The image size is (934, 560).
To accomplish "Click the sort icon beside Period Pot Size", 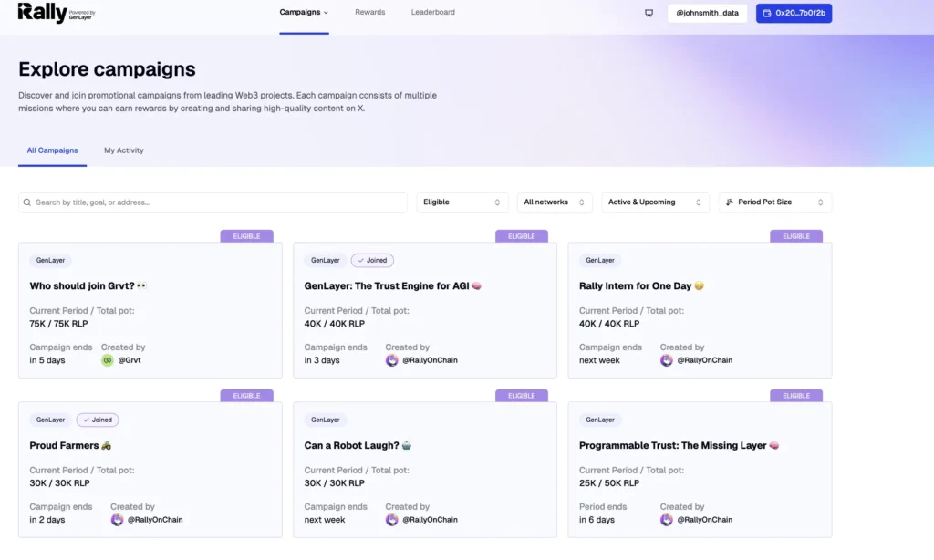I will coord(730,202).
